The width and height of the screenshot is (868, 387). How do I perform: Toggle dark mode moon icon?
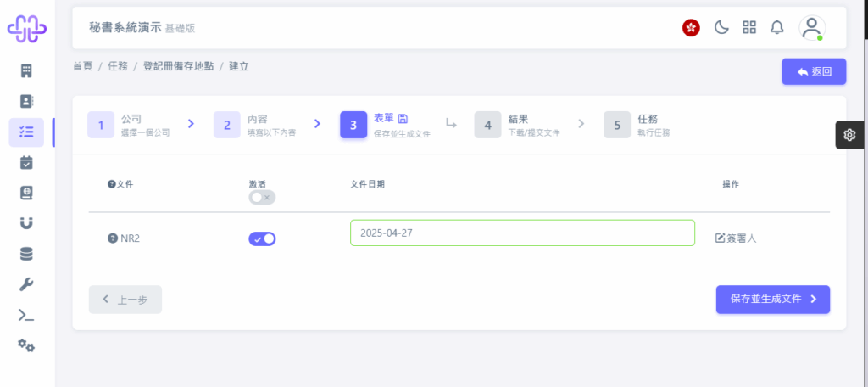coord(721,27)
